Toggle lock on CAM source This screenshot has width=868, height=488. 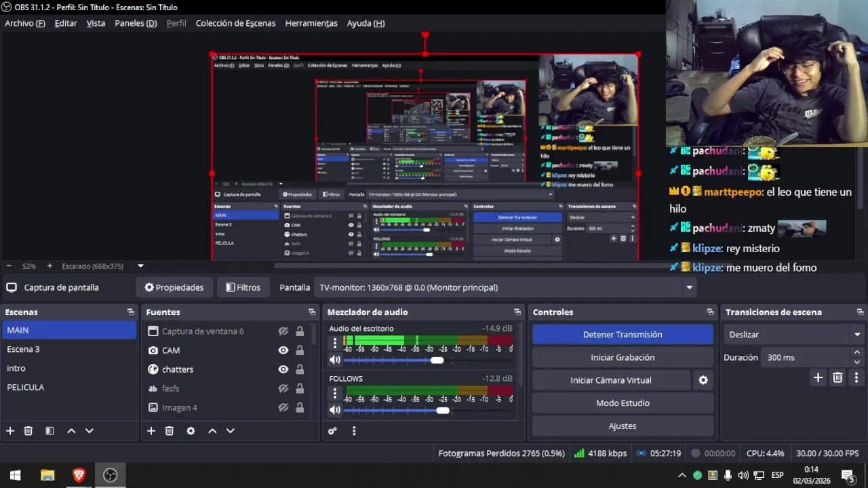300,350
